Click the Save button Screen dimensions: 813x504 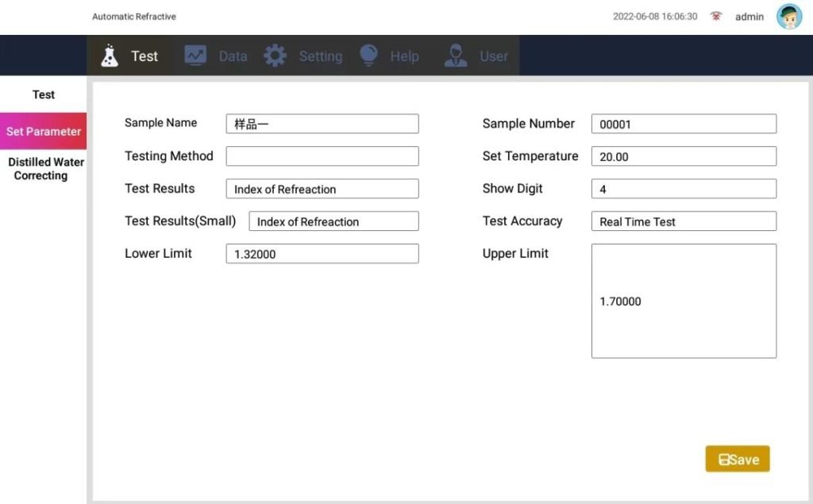click(x=738, y=459)
